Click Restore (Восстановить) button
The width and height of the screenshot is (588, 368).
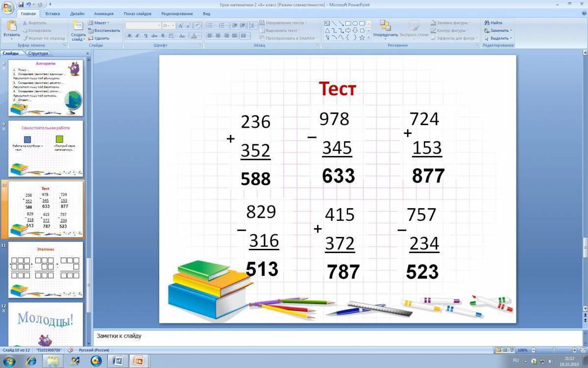pos(103,30)
